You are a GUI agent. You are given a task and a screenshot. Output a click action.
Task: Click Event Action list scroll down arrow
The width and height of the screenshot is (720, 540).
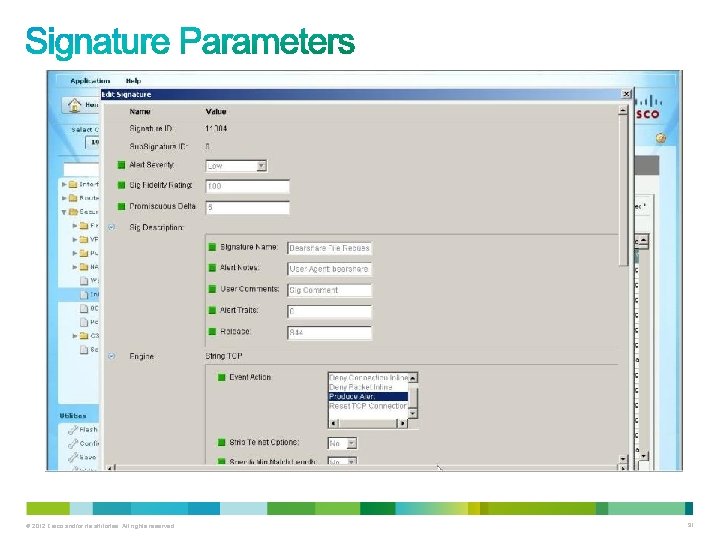point(413,414)
